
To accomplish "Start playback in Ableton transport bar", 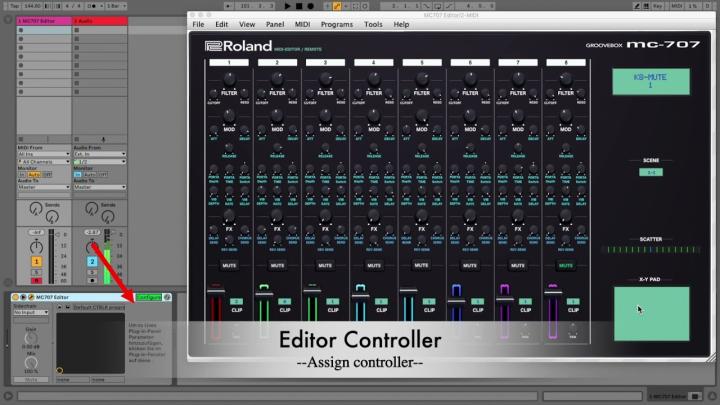I will click(287, 6).
